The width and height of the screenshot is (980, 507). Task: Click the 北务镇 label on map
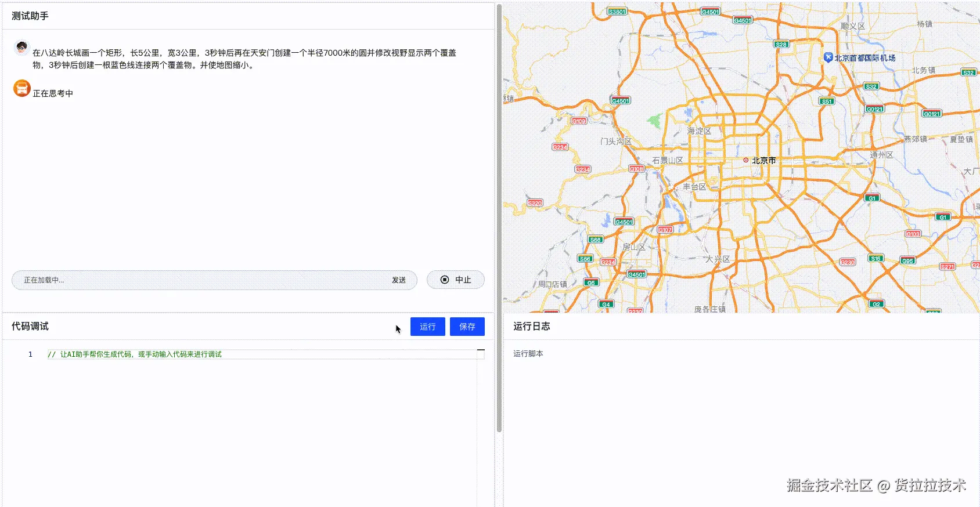[x=924, y=70]
